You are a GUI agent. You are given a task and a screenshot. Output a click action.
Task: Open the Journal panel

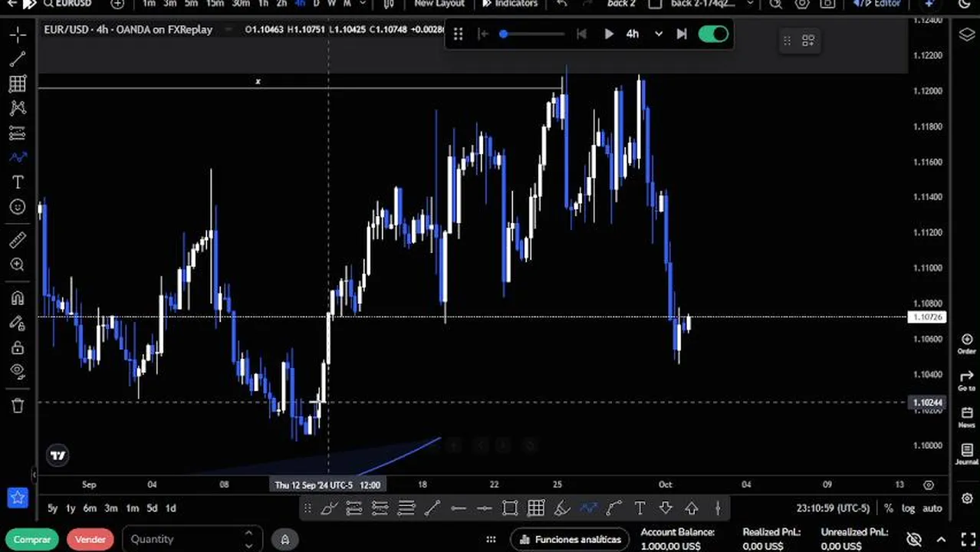[966, 454]
